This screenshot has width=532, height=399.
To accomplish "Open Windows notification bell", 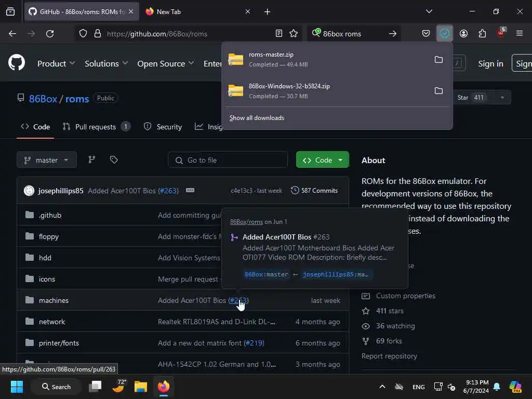I will point(497,387).
